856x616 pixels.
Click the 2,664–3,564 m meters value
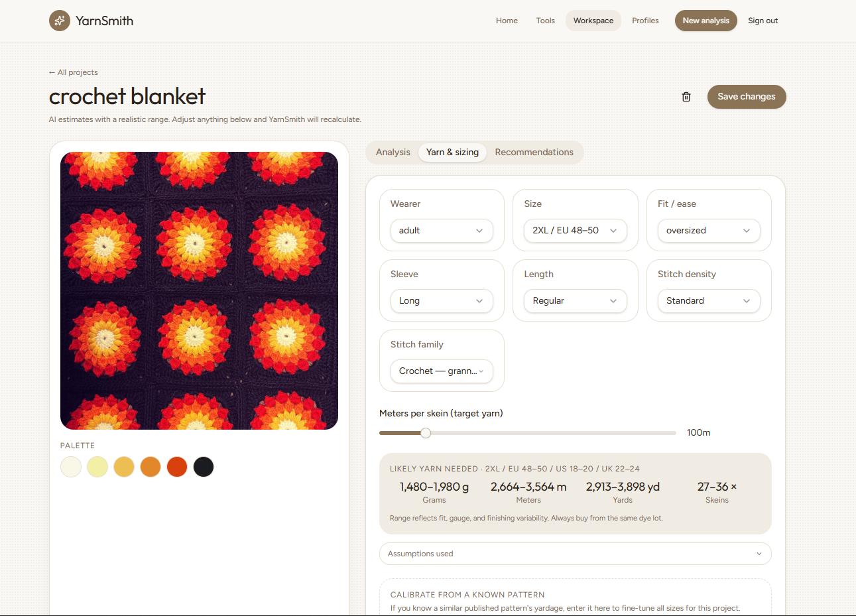click(x=528, y=487)
